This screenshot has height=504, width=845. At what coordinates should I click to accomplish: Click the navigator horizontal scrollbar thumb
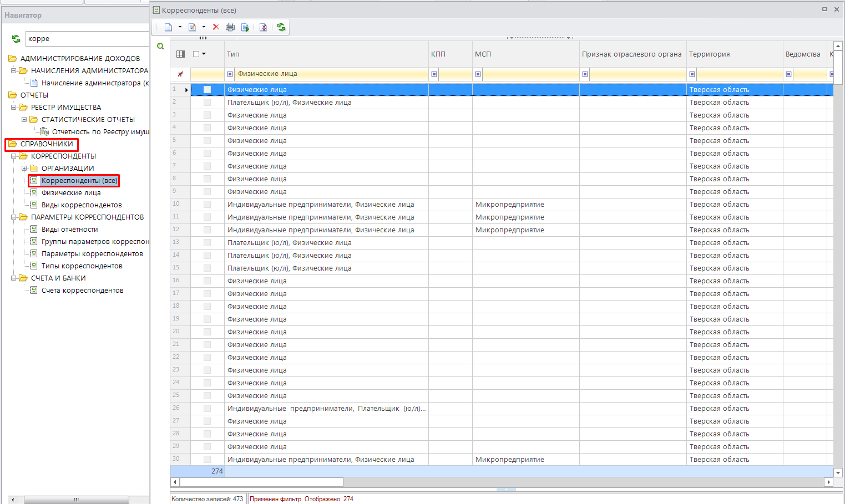tap(77, 500)
